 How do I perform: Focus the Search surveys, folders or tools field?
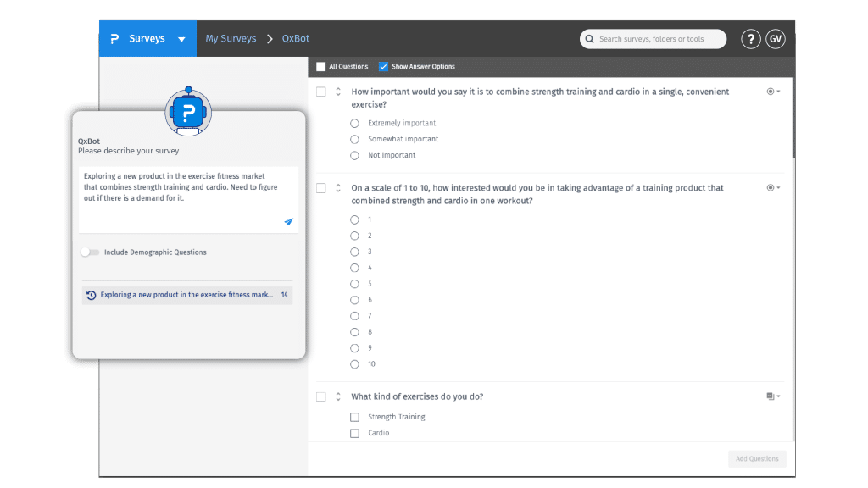point(654,39)
